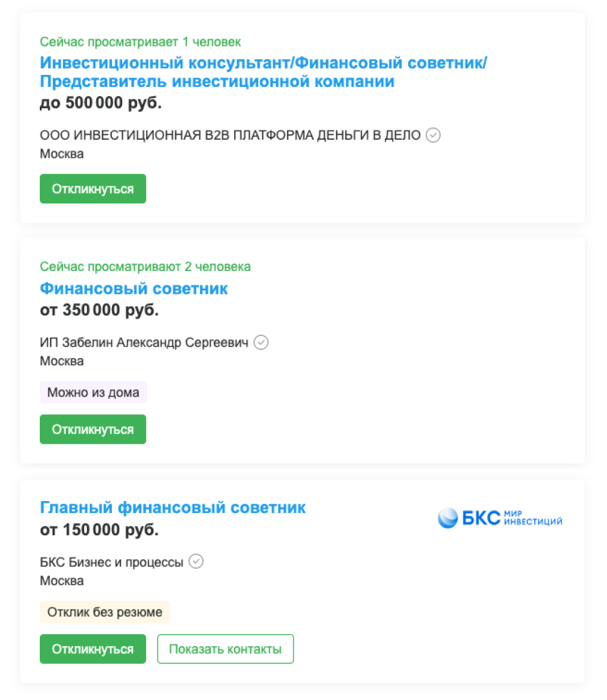Click the Отклик без резюме label

pyautogui.click(x=105, y=612)
